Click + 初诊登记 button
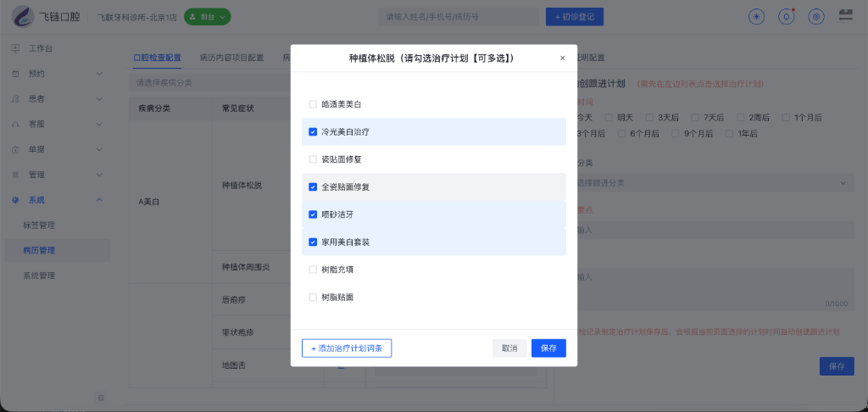Viewport: 868px width, 412px height. [575, 17]
